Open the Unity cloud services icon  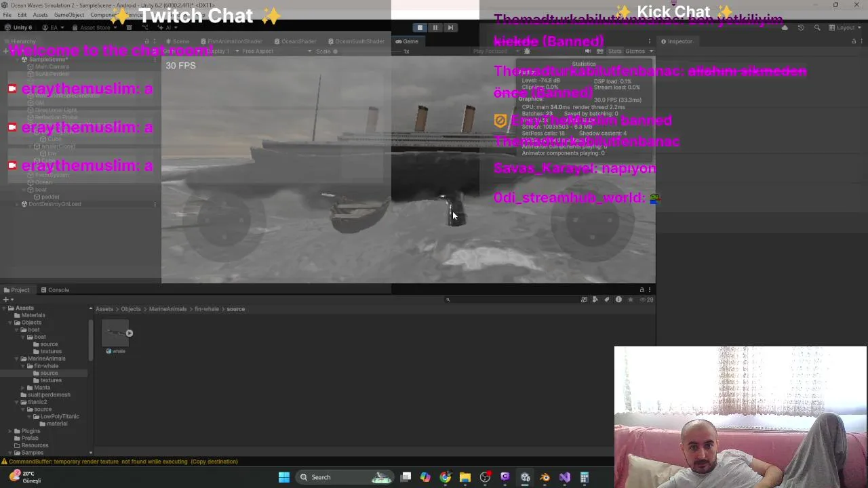tap(785, 28)
